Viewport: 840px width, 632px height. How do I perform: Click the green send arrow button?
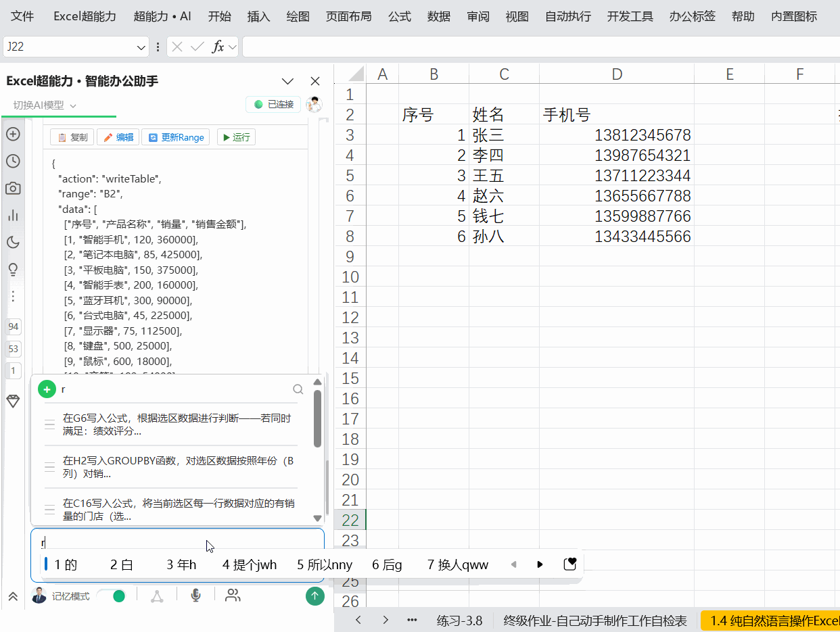(314, 595)
